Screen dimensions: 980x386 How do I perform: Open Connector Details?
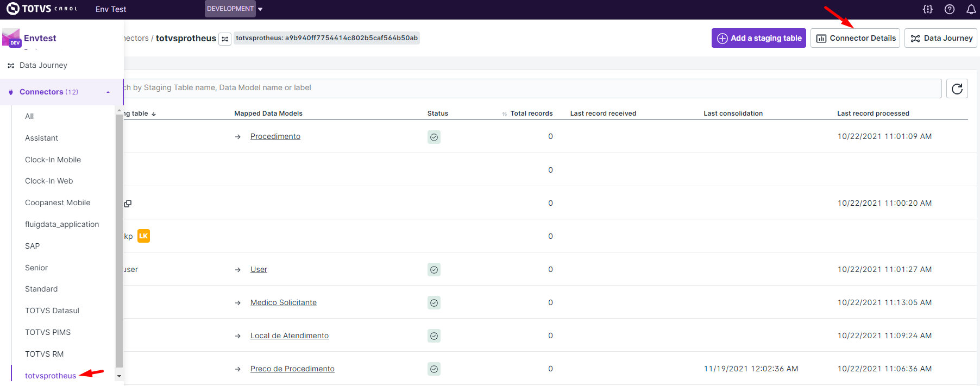coord(855,38)
